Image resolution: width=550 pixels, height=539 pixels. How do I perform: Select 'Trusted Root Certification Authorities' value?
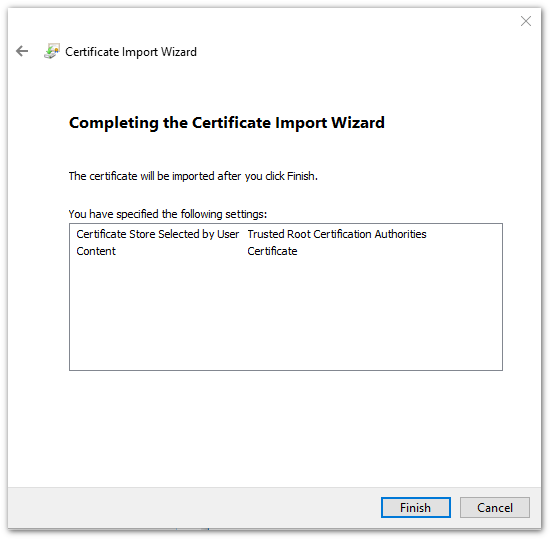[x=337, y=234]
